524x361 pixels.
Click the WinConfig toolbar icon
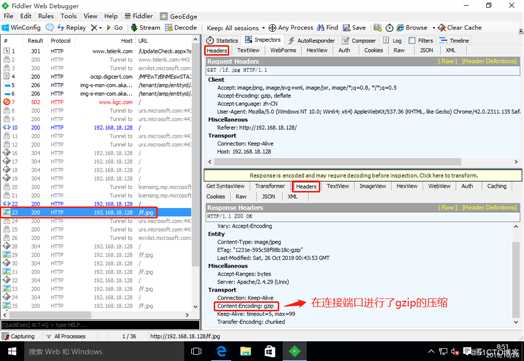pos(21,28)
